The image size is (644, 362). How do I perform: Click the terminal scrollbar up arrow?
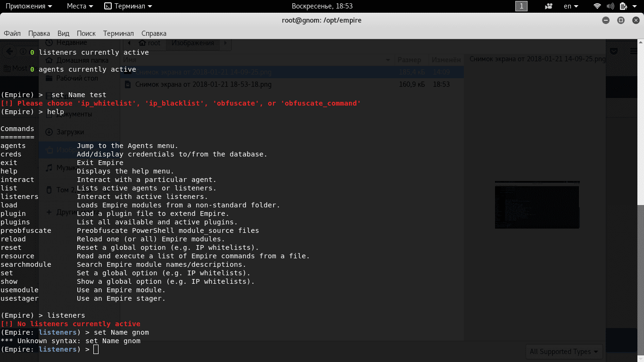pyautogui.click(x=641, y=43)
